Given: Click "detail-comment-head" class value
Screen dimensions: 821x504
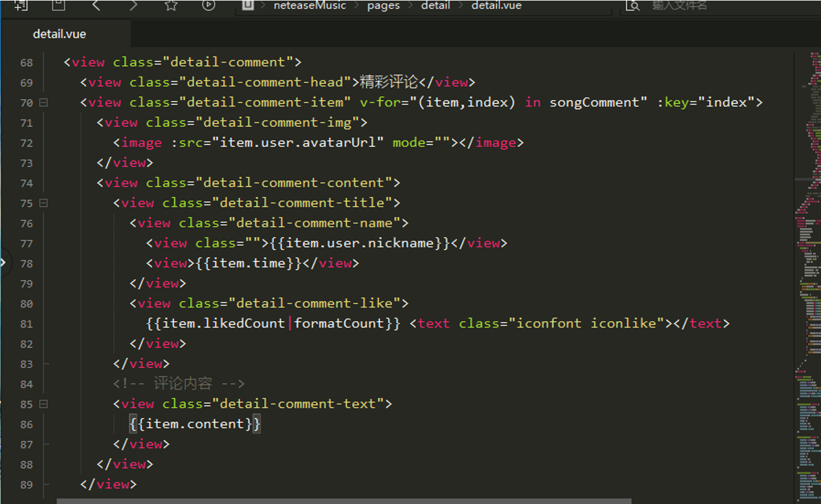Looking at the screenshot, I should coord(265,82).
